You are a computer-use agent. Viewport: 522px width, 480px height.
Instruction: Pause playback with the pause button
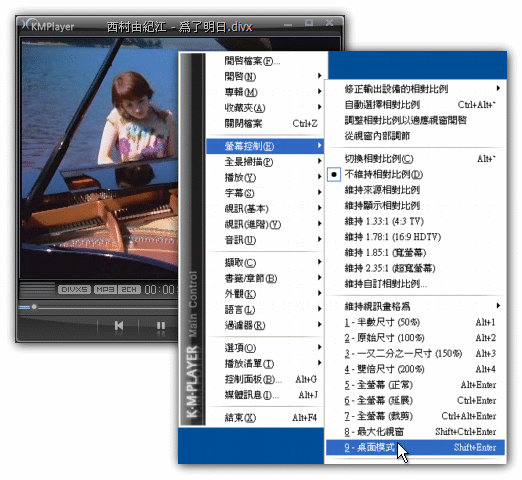coord(161,325)
